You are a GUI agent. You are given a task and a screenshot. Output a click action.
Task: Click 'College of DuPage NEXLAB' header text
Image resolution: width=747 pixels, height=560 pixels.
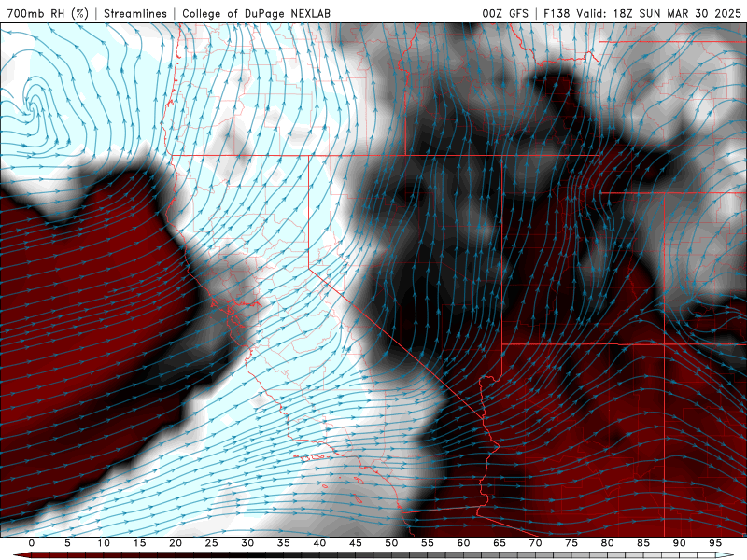(x=256, y=13)
